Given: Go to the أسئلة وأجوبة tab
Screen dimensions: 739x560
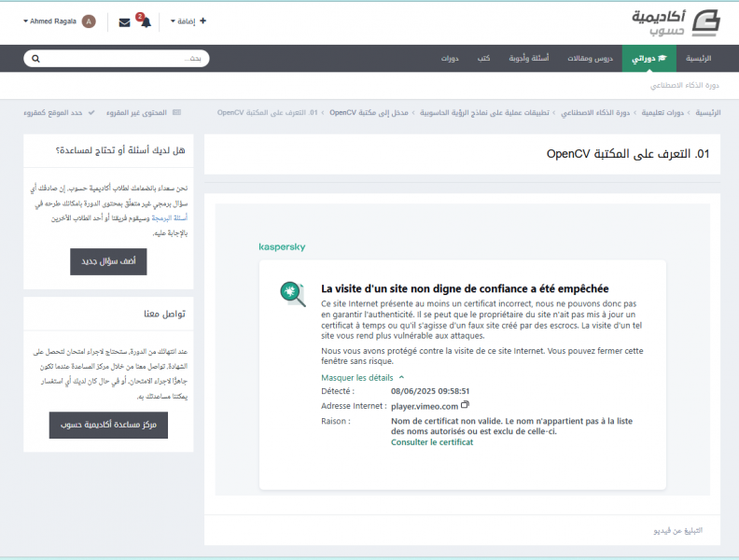Looking at the screenshot, I should 529,58.
